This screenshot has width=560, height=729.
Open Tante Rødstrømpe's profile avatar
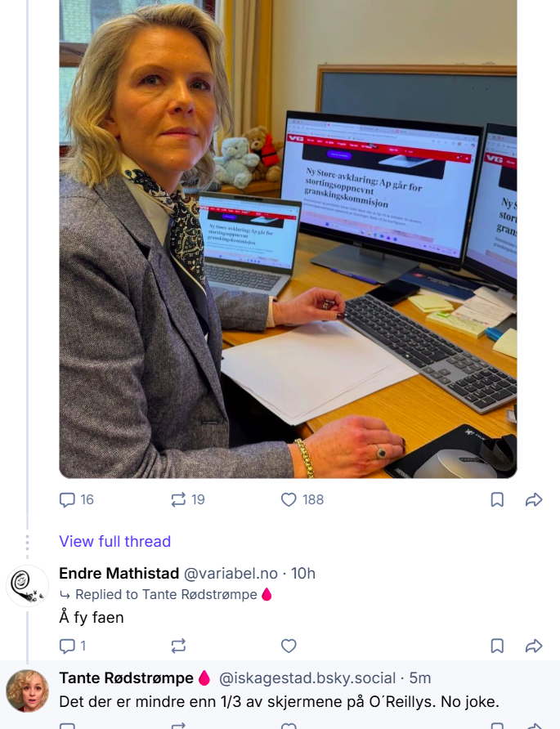pos(27,691)
